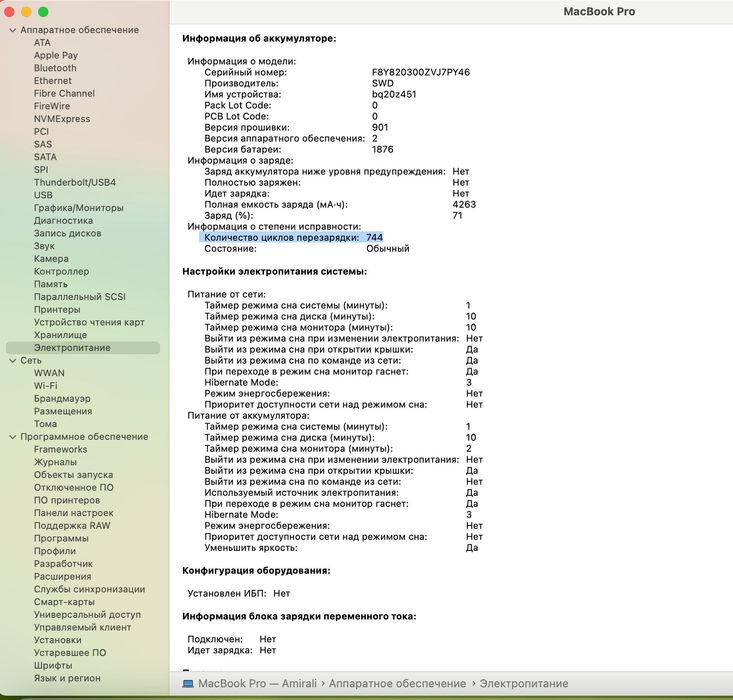This screenshot has height=700, width=733.
Task: Open the Диагностика entry
Action: click(63, 220)
